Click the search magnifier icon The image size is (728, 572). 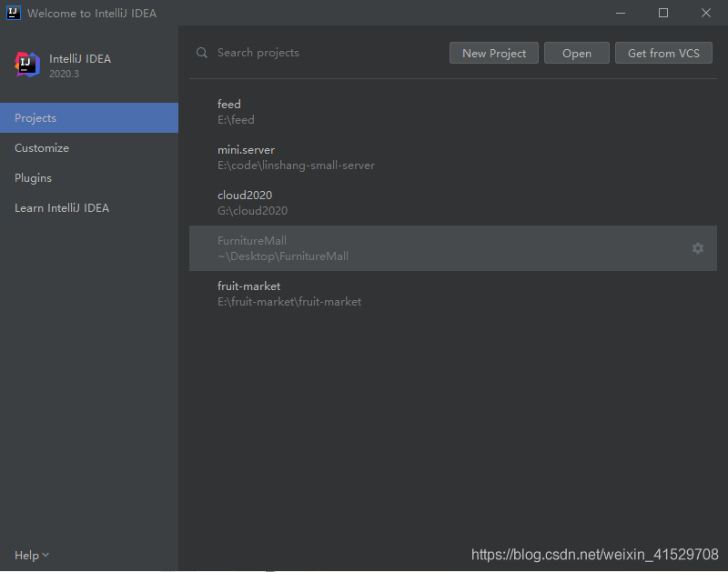point(202,53)
